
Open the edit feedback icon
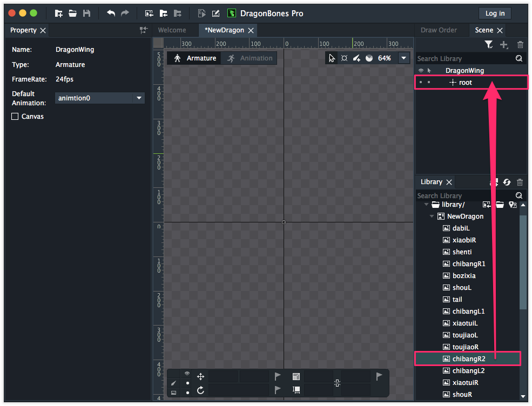[216, 13]
